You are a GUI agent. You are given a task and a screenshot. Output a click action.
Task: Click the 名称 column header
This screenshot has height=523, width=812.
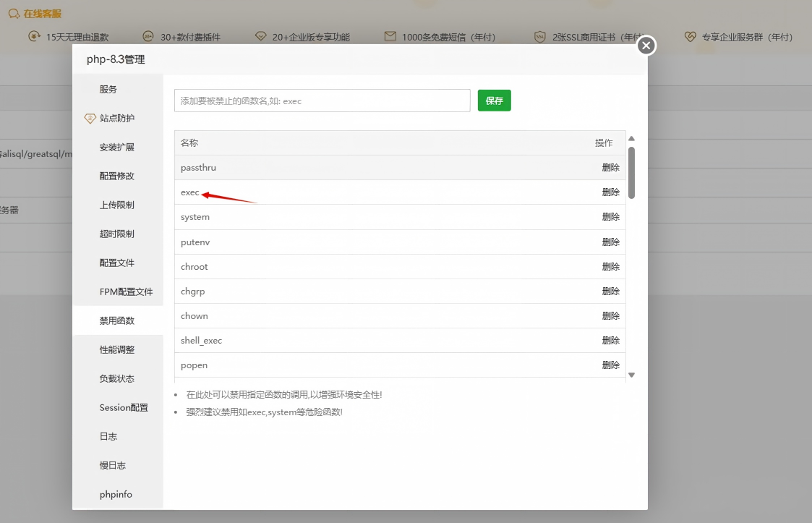tap(189, 143)
